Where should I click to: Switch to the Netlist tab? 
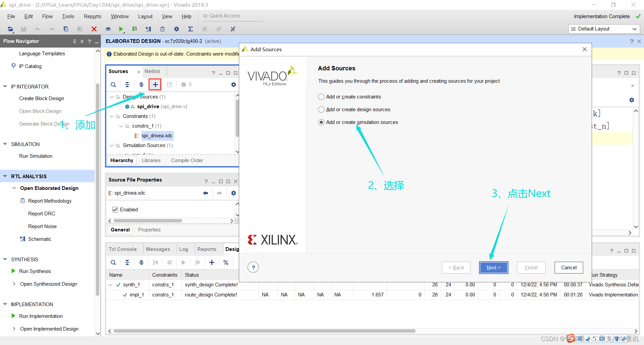(152, 71)
